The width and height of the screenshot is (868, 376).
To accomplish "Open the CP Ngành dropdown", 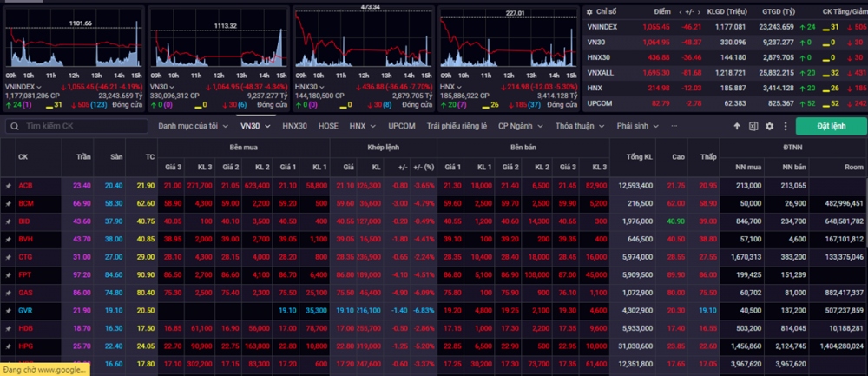I will [519, 126].
